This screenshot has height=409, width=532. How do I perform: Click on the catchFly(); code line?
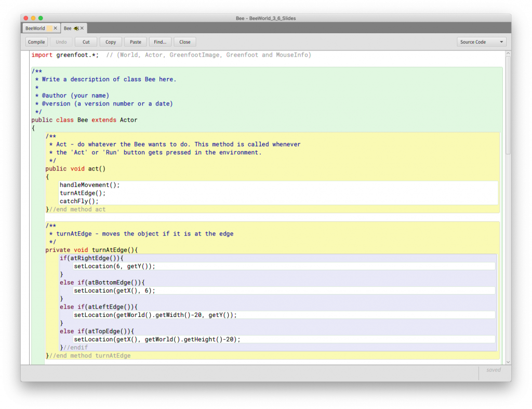tap(79, 201)
